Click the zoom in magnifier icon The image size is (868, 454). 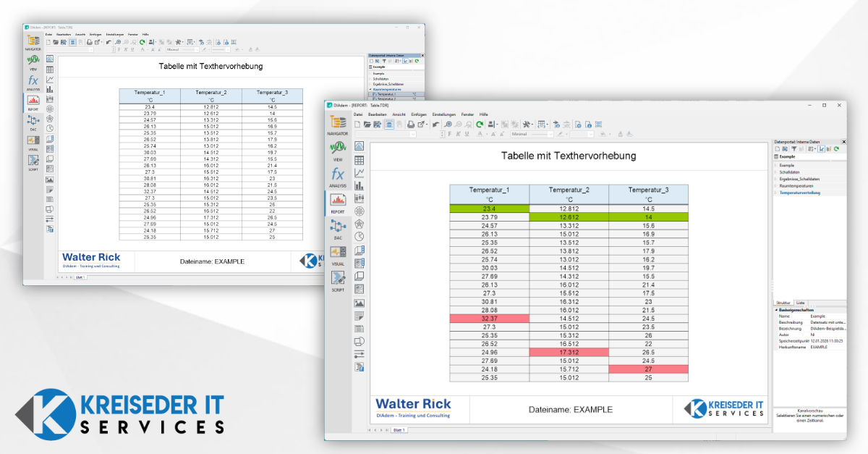pos(448,125)
